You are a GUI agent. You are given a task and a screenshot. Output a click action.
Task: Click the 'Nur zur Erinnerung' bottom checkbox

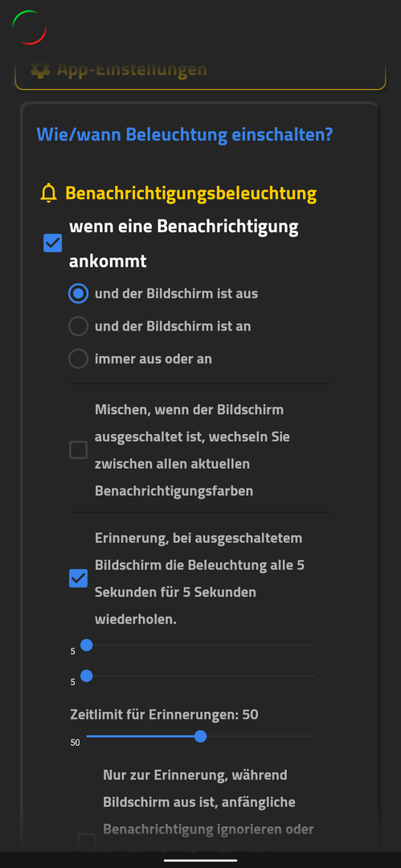click(87, 842)
